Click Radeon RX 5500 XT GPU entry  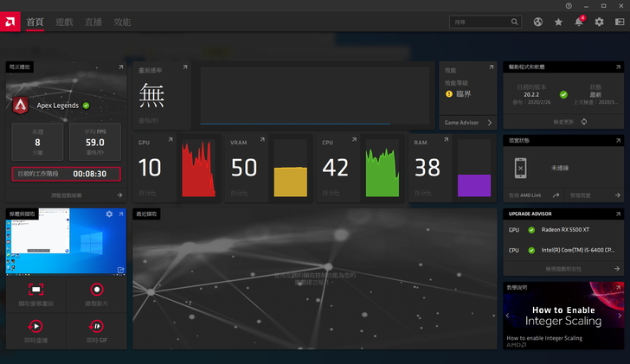coord(565,230)
